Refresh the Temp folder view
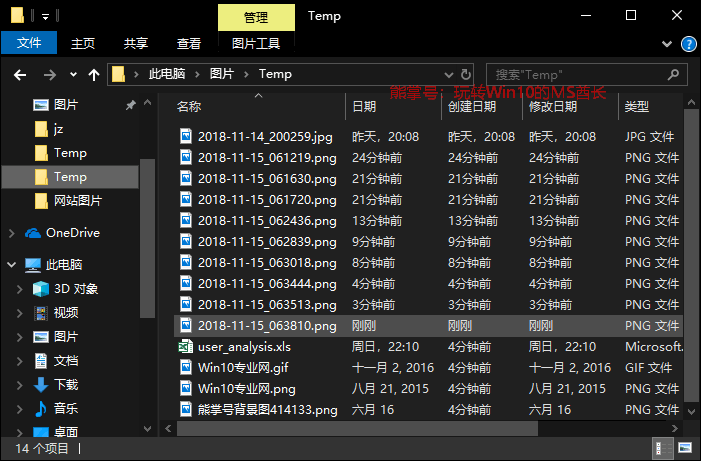701x461 pixels. (x=465, y=74)
